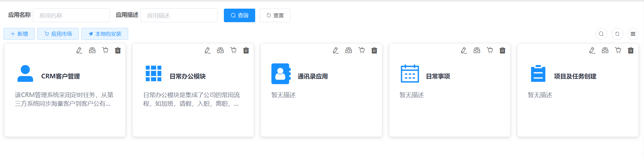Image resolution: width=644 pixels, height=159 pixels.
Task: Toggle search panel with round magnifier icon
Action: pos(601,34)
